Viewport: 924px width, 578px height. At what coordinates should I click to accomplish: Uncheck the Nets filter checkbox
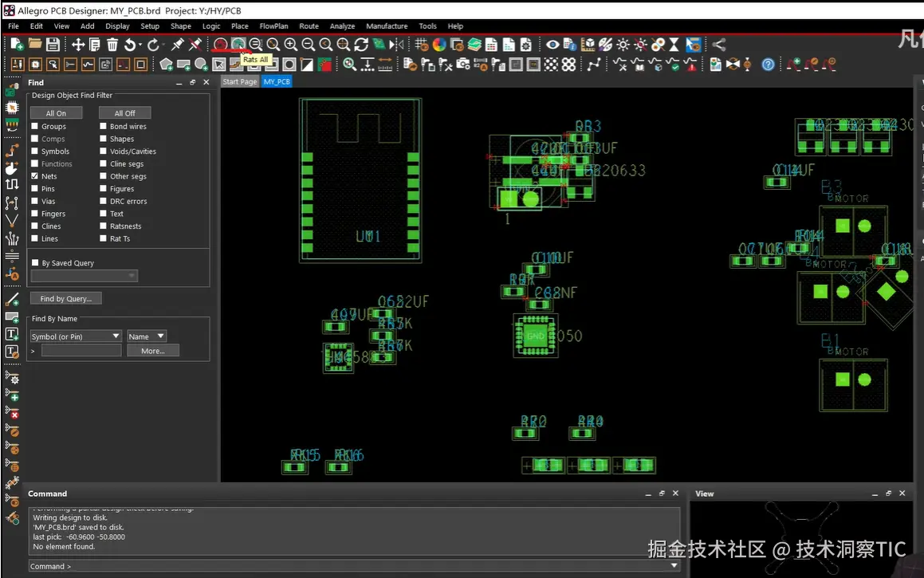(x=34, y=176)
